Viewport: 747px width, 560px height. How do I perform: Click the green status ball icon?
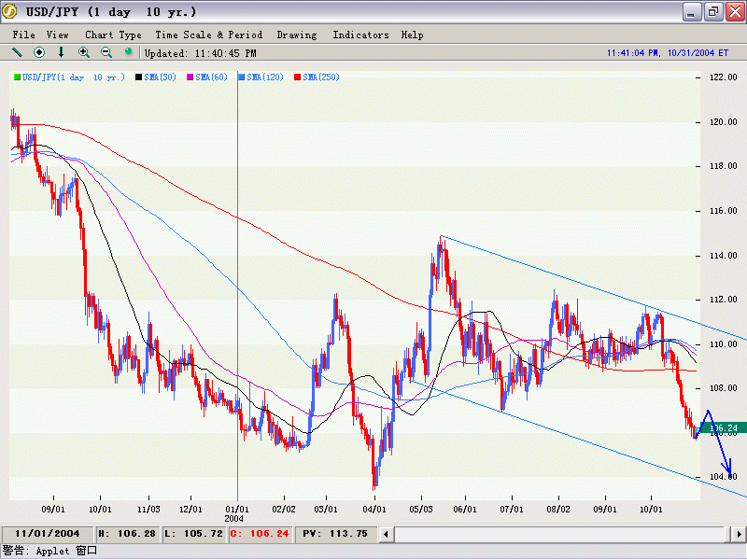128,52
